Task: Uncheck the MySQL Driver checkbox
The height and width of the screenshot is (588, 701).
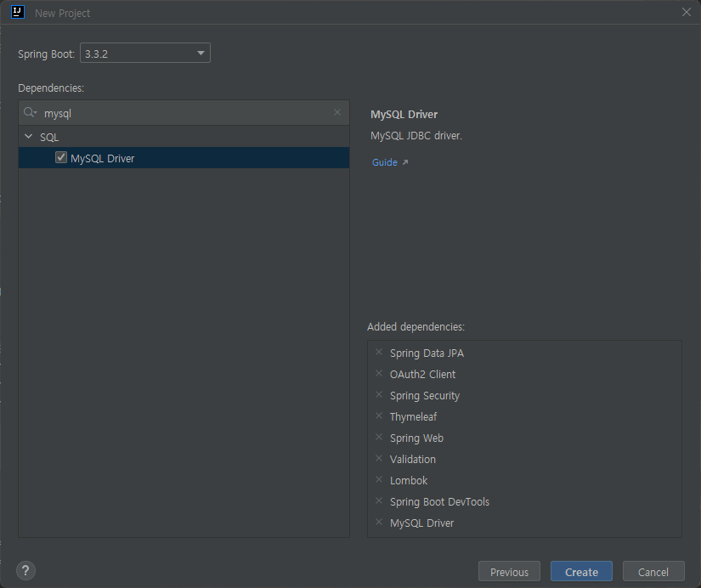Action: (61, 158)
